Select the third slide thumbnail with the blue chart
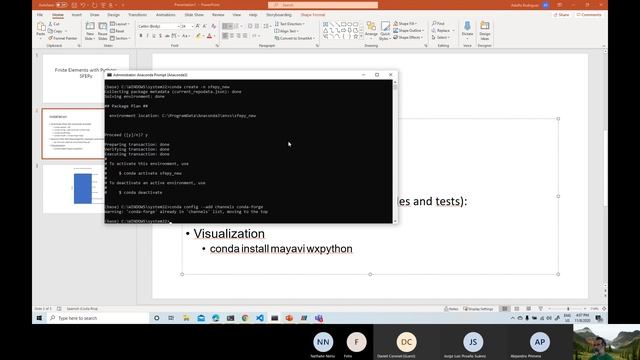640x360 pixels. pos(86,189)
